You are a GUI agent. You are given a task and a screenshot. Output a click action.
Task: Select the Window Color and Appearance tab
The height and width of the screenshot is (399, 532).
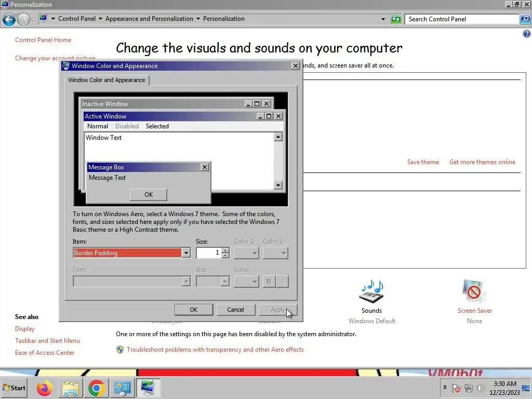click(x=107, y=80)
